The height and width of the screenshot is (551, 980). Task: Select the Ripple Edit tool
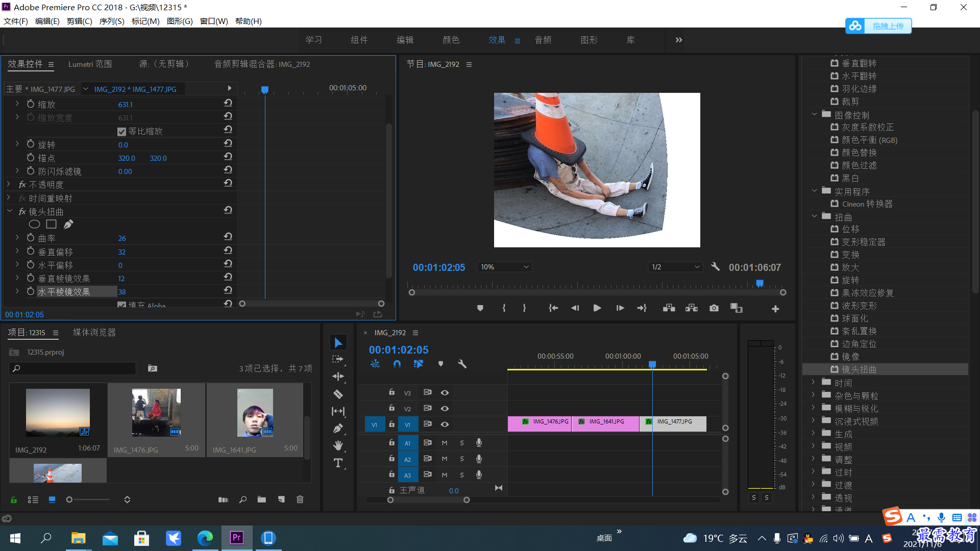pos(338,377)
